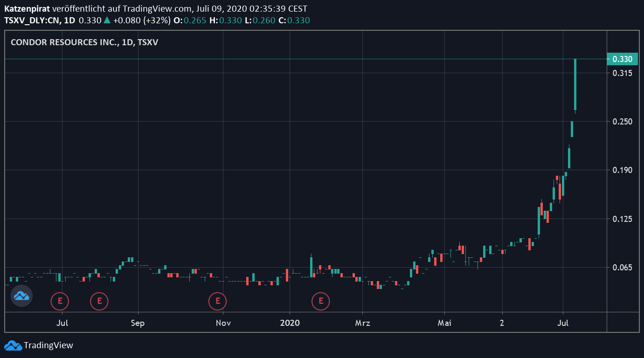644x358 pixels.
Task: Open the Katzenpirat author name in the header
Action: [x=28, y=9]
